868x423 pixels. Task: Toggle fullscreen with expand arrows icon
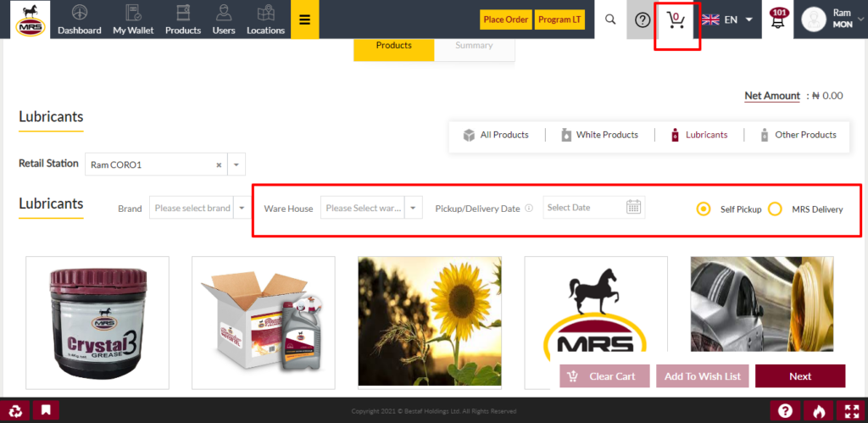pyautogui.click(x=851, y=411)
